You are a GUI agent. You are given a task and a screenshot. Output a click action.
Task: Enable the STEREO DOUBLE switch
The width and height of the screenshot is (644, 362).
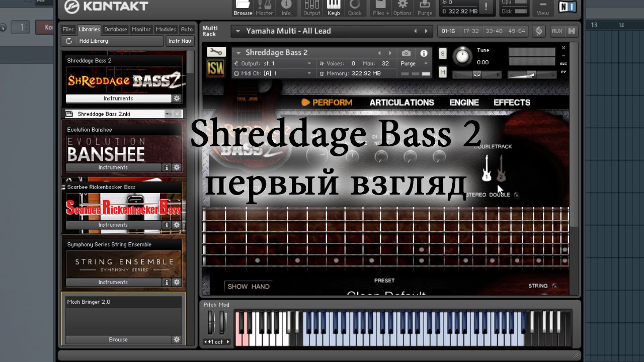coord(516,195)
